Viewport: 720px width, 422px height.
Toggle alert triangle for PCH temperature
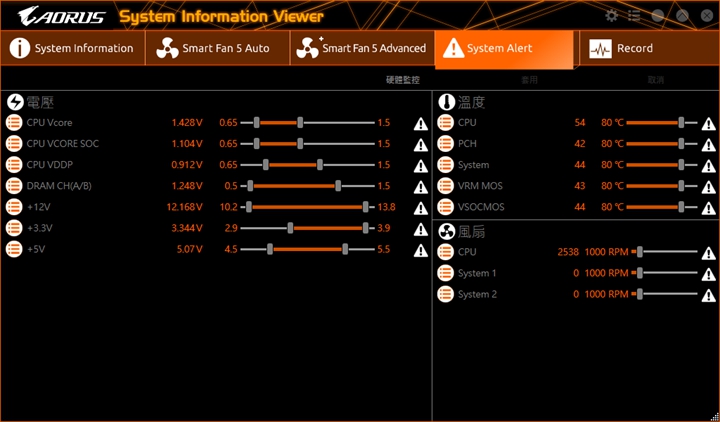click(x=709, y=145)
